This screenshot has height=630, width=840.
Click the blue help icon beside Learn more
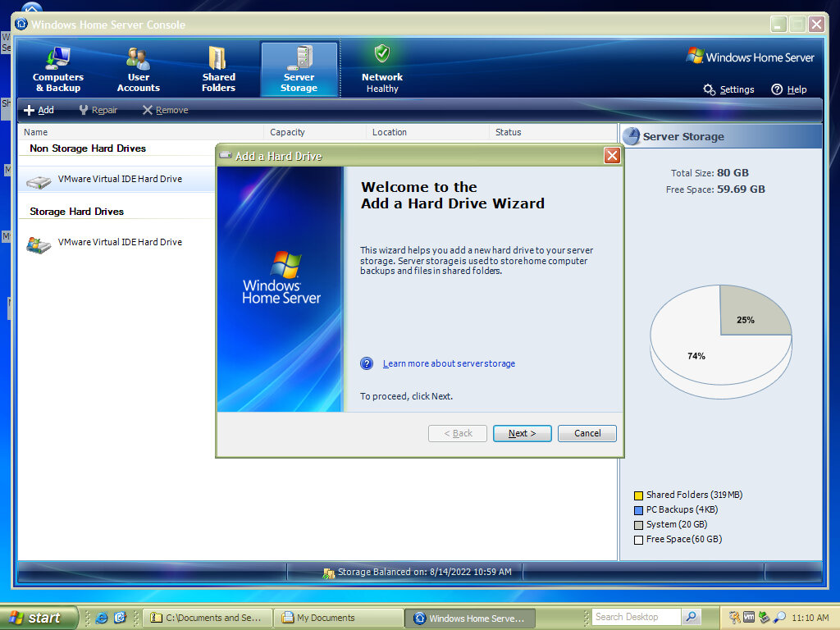point(367,363)
